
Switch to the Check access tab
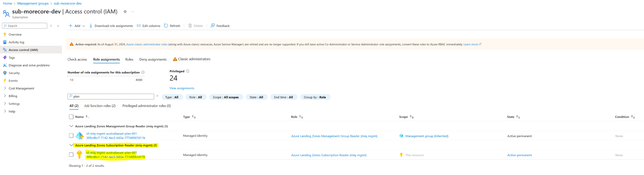(77, 59)
